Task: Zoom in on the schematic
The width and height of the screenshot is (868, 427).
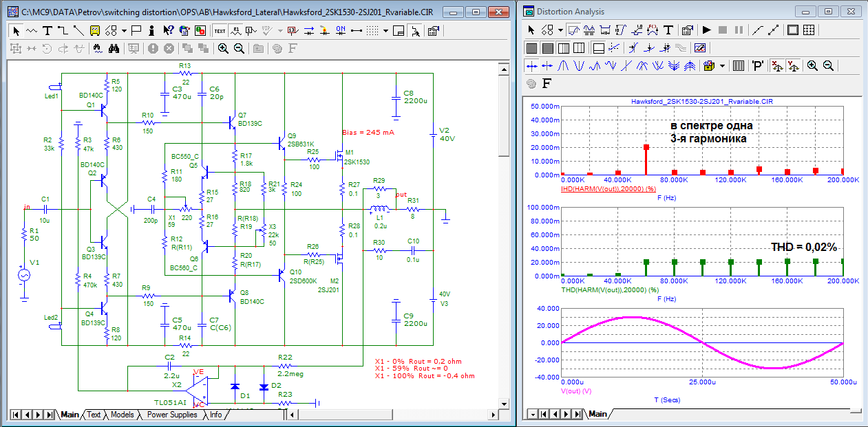Action: [x=223, y=48]
